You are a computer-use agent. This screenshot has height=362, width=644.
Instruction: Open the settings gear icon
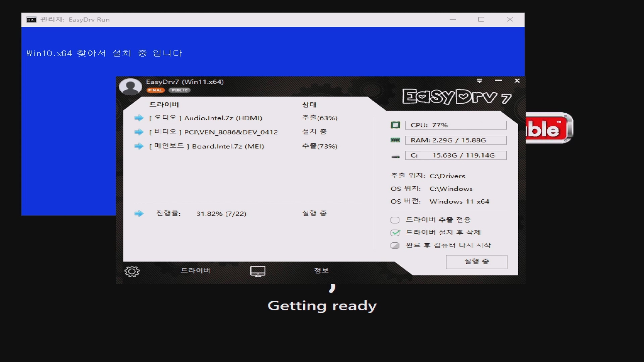tap(132, 271)
